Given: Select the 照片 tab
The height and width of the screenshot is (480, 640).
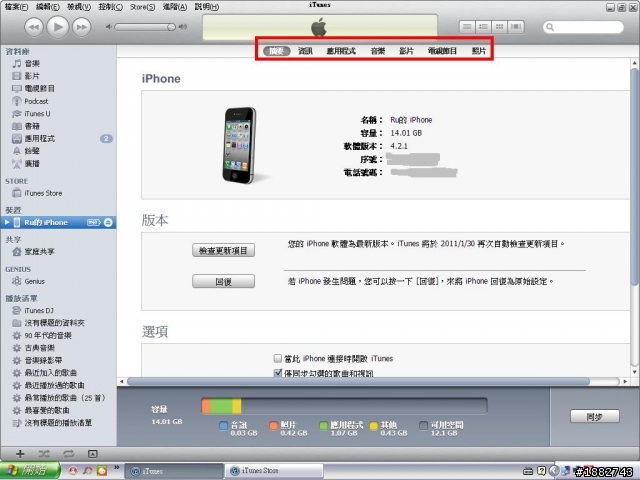Looking at the screenshot, I should pos(479,51).
